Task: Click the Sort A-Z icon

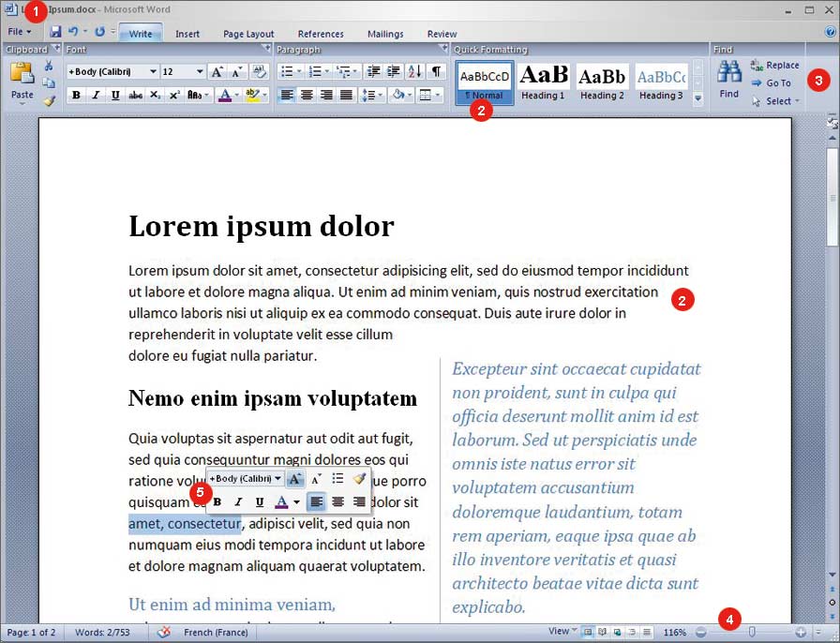Action: click(x=414, y=71)
